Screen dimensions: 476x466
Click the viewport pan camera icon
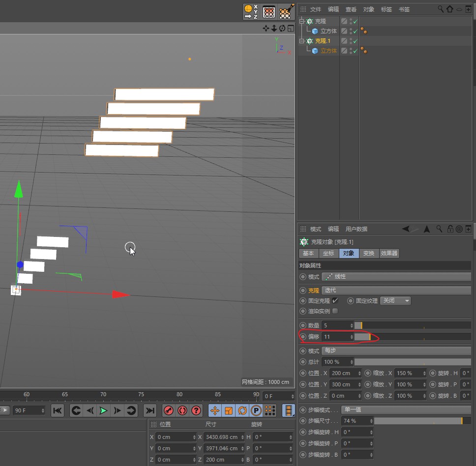(266, 29)
